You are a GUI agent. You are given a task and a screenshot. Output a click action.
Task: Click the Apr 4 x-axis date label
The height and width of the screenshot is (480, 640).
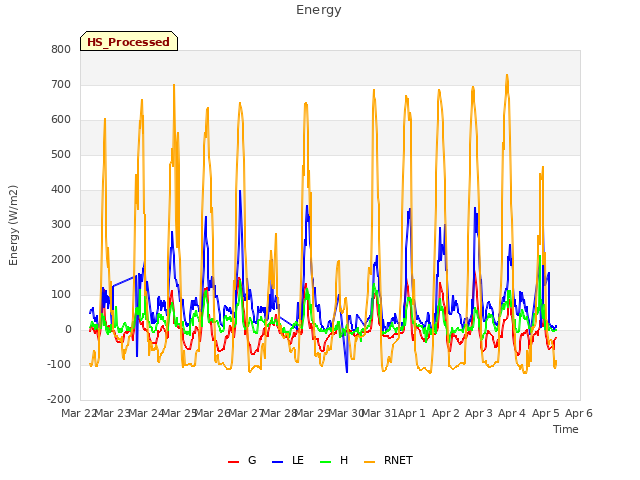point(512,413)
